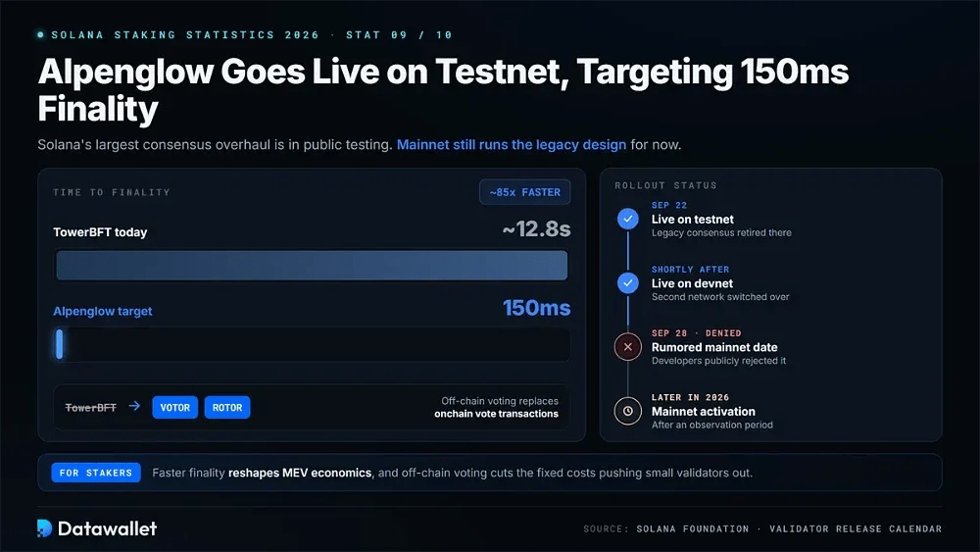Click the STAT 09 / 10 label
The image size is (980, 552).
(399, 35)
